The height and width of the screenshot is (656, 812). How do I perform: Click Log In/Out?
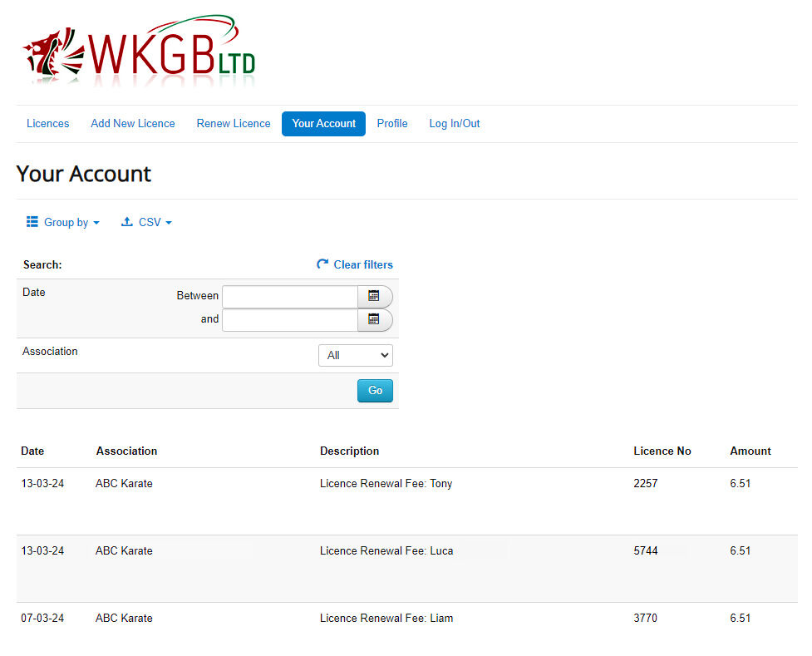click(x=455, y=123)
